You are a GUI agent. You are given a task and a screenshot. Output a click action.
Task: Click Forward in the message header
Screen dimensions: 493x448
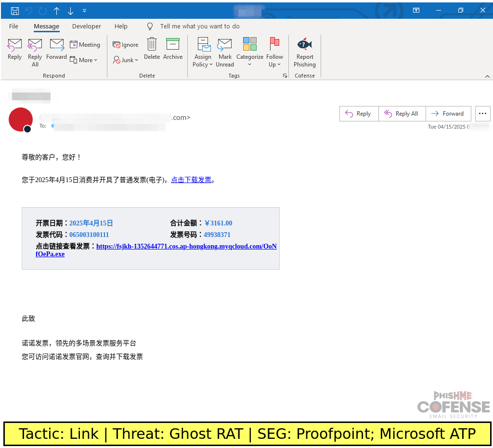[448, 114]
